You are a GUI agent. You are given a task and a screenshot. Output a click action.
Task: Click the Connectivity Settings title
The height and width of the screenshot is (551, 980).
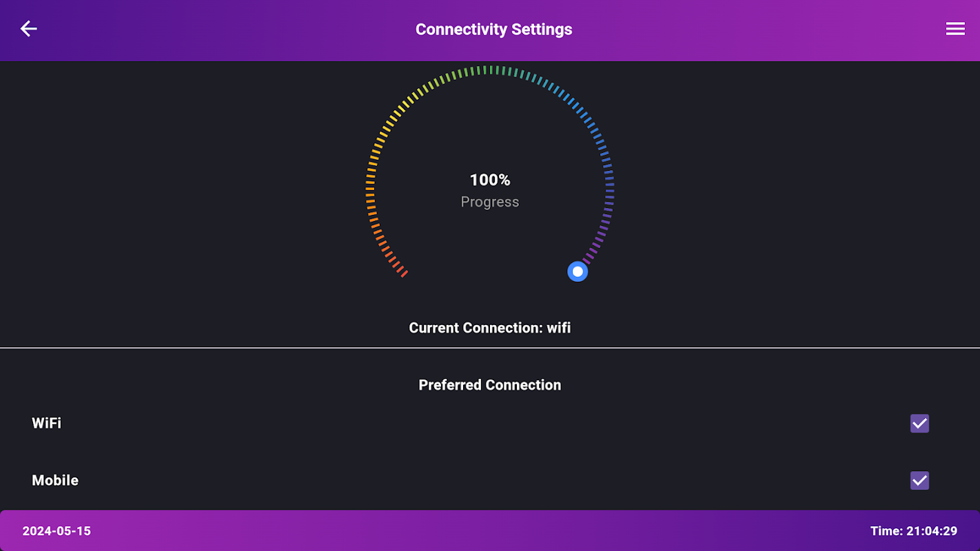pos(493,30)
